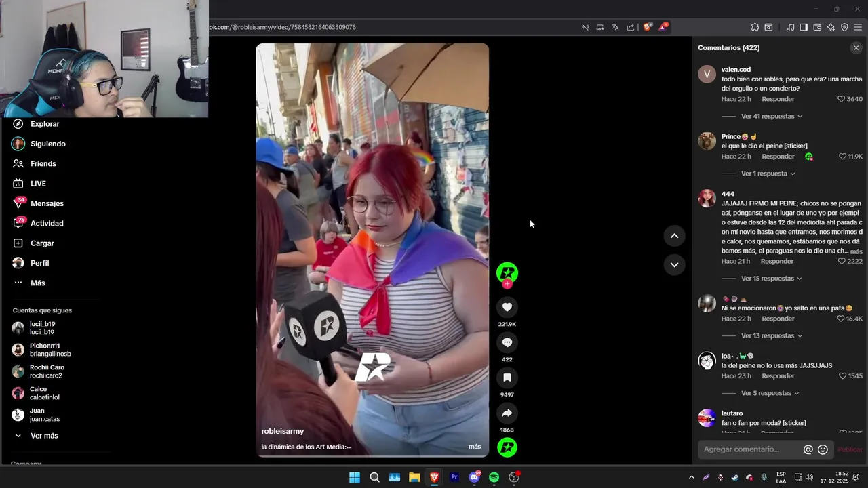The height and width of the screenshot is (488, 868).
Task: Open the Brave VPN shield icon
Action: pyautogui.click(x=844, y=27)
